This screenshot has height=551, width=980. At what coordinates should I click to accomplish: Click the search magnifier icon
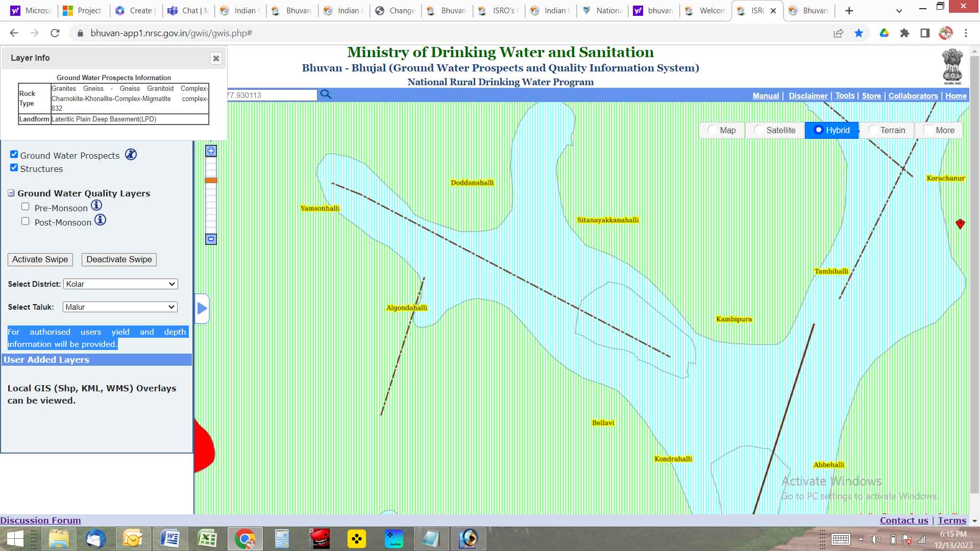[x=326, y=94]
